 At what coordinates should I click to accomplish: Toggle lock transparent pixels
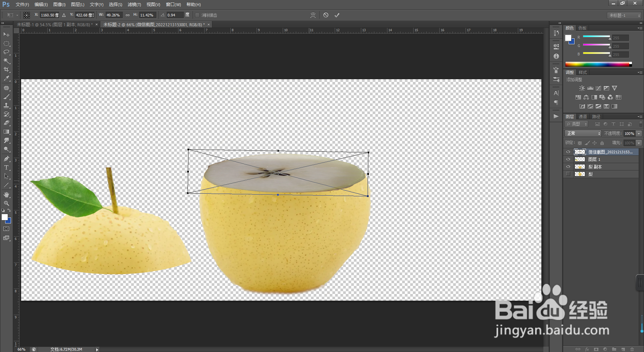click(x=580, y=143)
